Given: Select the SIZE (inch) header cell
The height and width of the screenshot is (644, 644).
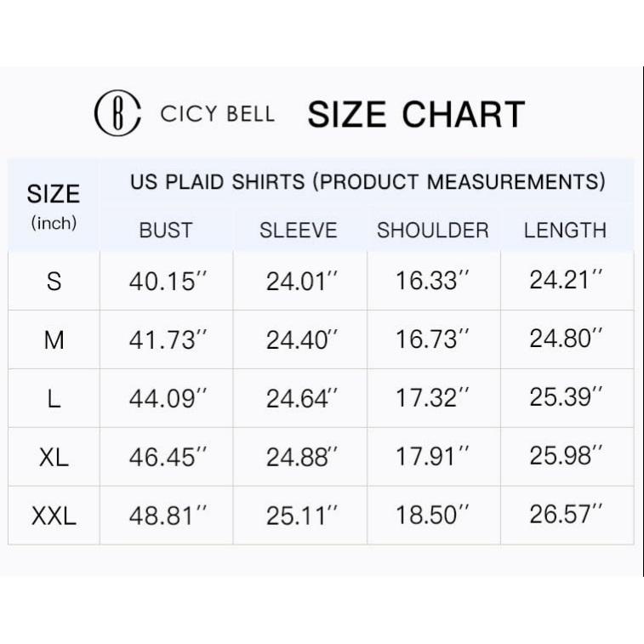Looking at the screenshot, I should point(54,205).
